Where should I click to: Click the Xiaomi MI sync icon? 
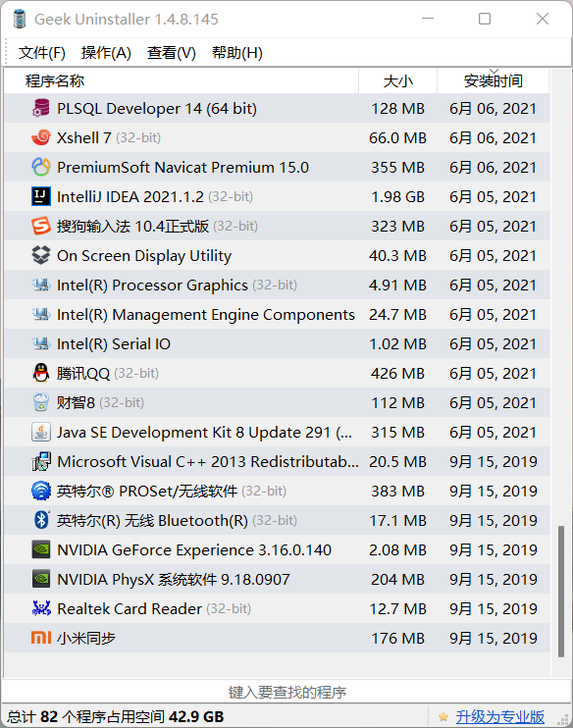tap(41, 638)
